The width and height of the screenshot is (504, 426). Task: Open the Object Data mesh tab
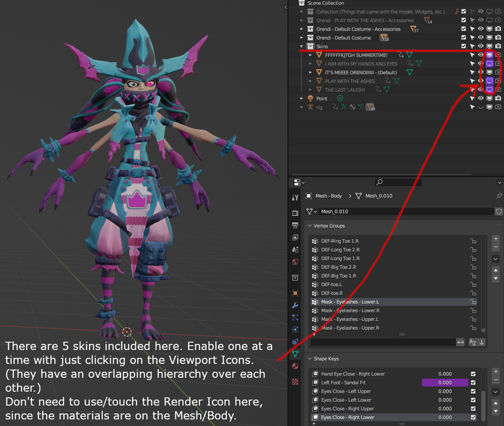pyautogui.click(x=295, y=354)
